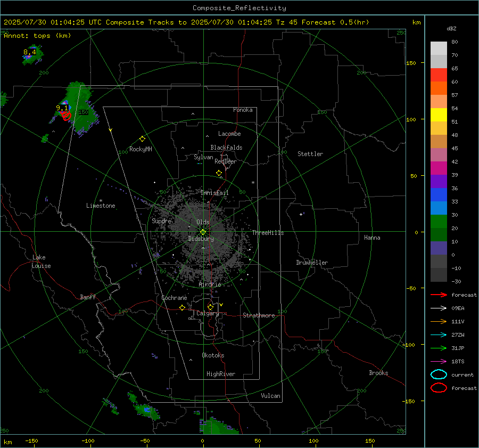This screenshot has height=448, width=479.
Task: Pick the orange 57-60 dBZ swatch
Action: [x=439, y=88]
